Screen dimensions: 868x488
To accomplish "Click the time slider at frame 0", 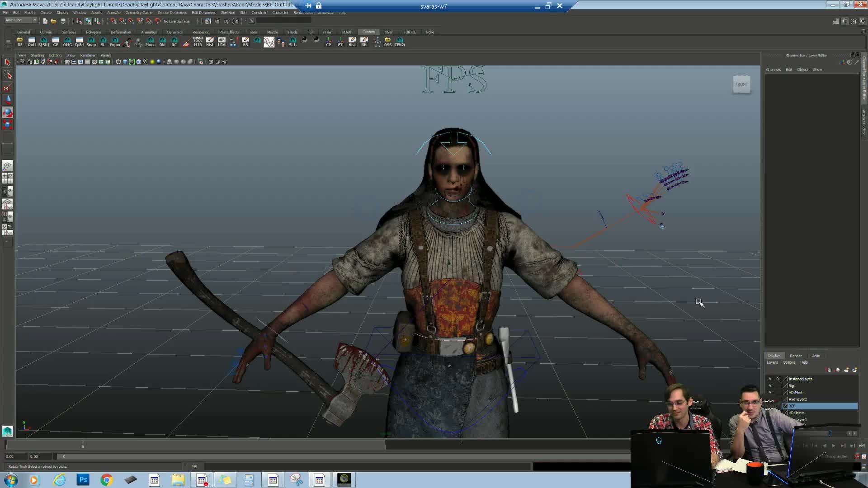I will pos(83,446).
